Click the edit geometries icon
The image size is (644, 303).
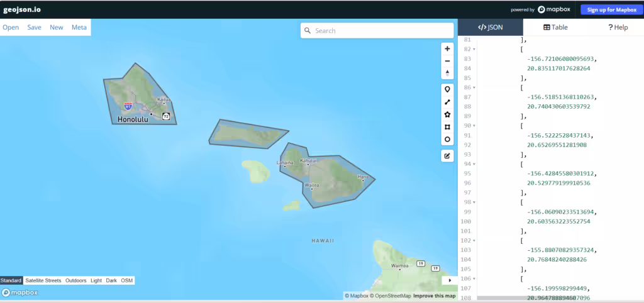click(x=447, y=155)
